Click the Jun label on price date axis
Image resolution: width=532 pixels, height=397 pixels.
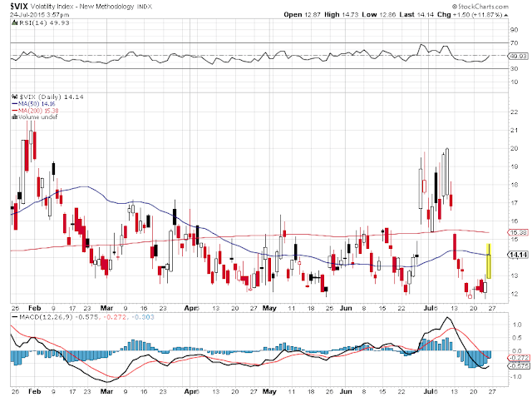[346, 308]
